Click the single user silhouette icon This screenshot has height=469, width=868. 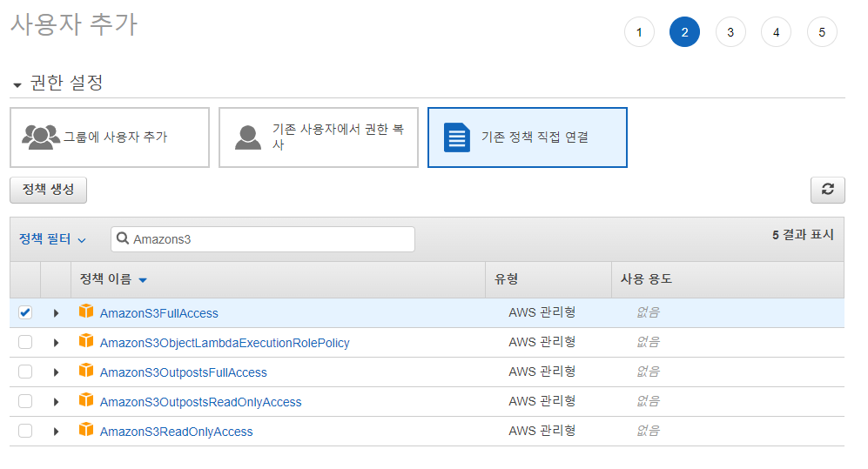[248, 137]
